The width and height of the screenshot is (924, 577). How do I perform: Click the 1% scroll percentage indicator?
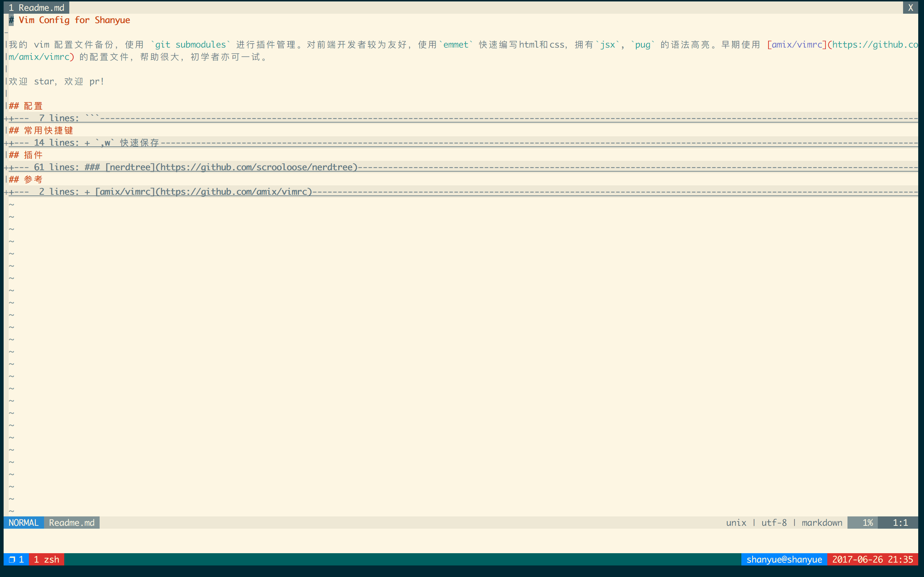pyautogui.click(x=867, y=523)
